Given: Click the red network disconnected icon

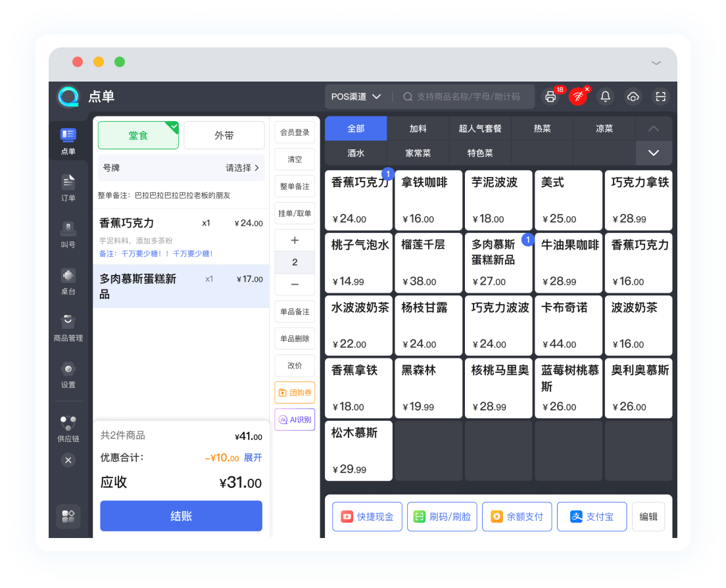Looking at the screenshot, I should click(578, 97).
